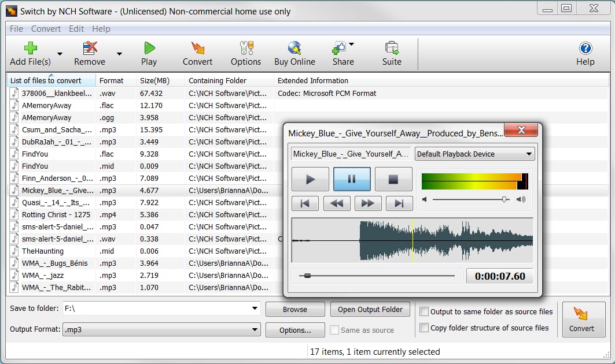The image size is (615, 364).
Task: Open the Edit menu
Action: click(76, 29)
